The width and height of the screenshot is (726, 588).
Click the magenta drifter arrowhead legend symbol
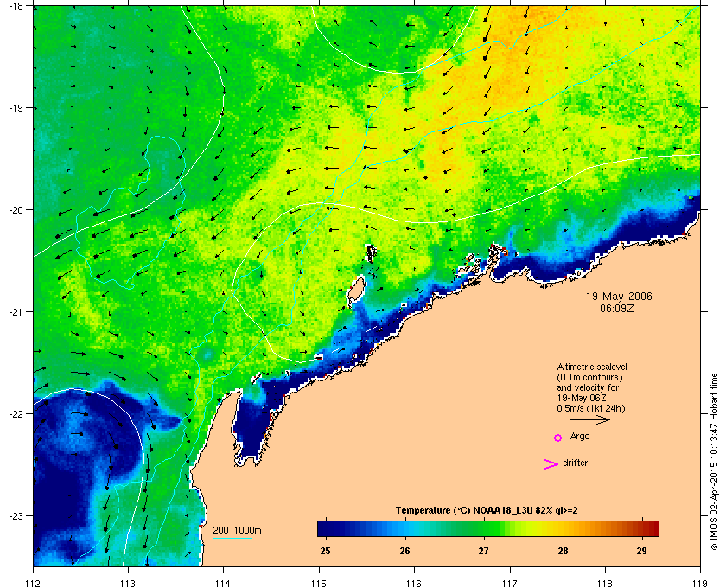click(x=551, y=464)
